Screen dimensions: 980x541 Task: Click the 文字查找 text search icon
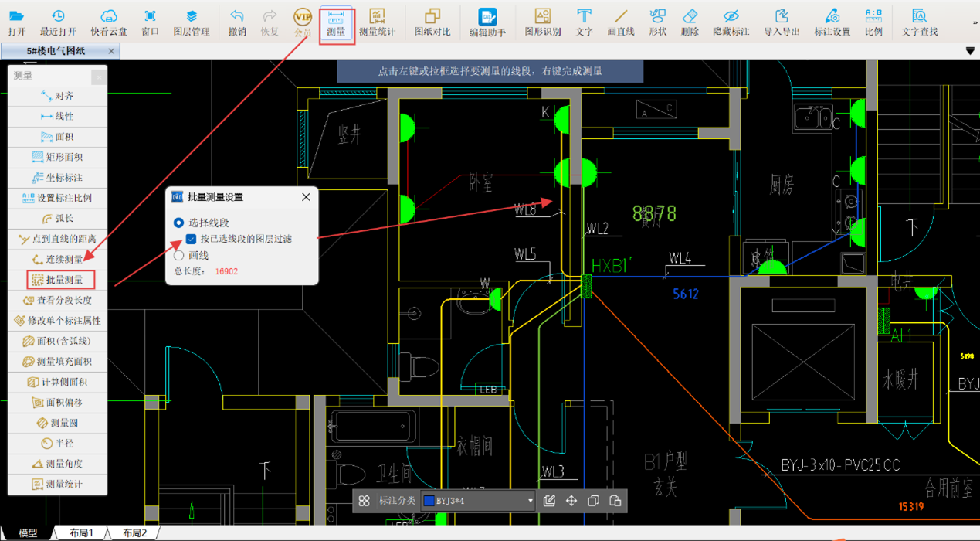tap(919, 22)
